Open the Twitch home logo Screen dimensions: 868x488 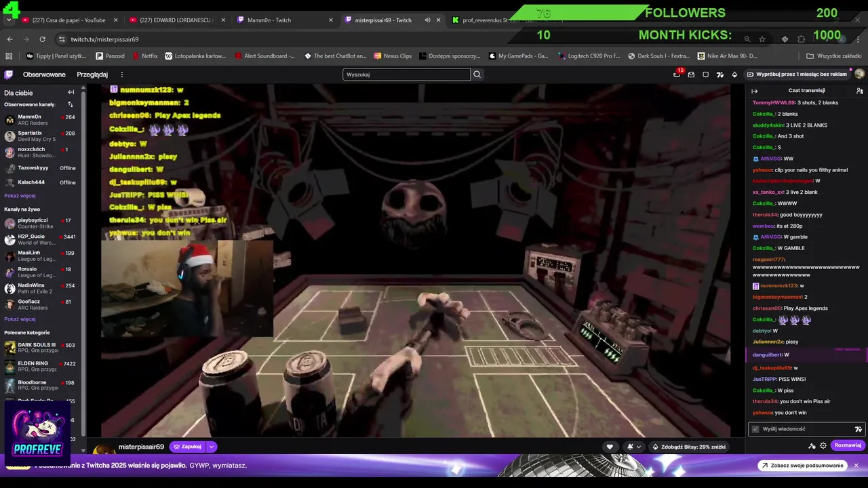[x=9, y=75]
